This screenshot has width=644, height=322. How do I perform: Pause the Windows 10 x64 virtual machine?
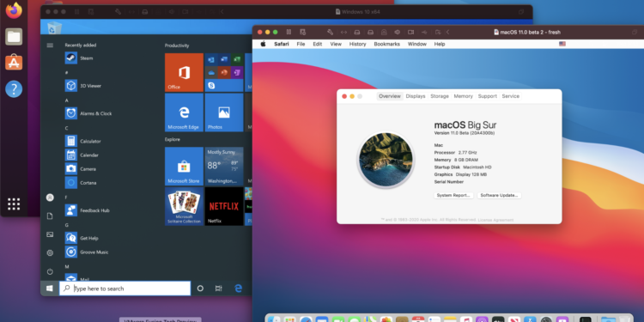[76, 12]
